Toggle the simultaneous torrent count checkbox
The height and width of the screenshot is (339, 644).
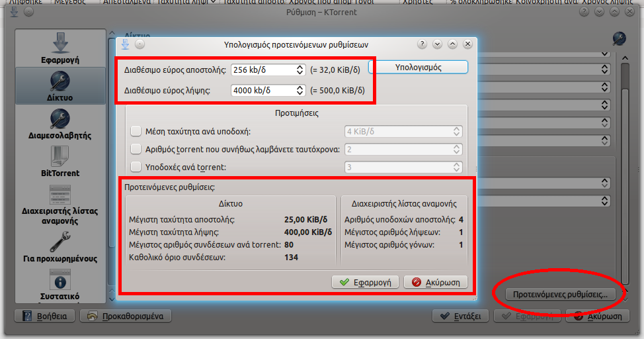[x=136, y=149]
